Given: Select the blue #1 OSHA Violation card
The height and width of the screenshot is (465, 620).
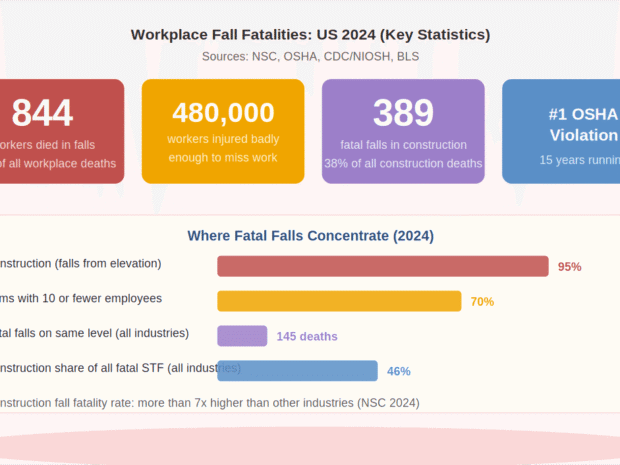Looking at the screenshot, I should coord(561,131).
